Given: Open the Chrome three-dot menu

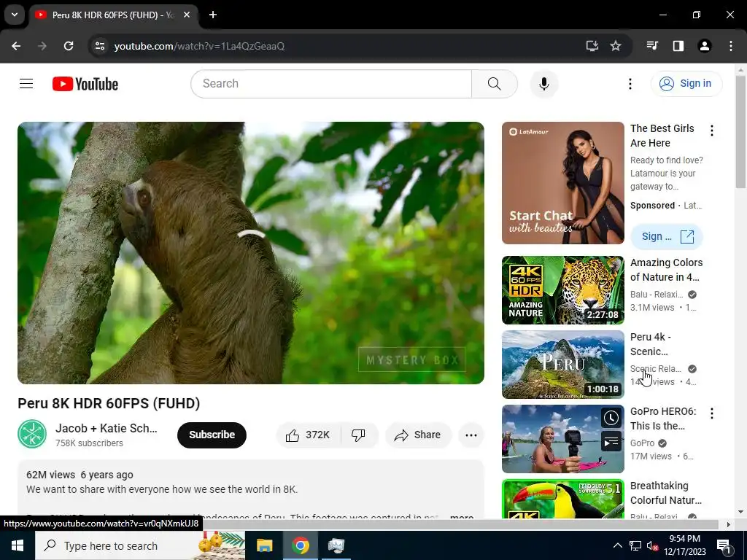Looking at the screenshot, I should point(731,46).
